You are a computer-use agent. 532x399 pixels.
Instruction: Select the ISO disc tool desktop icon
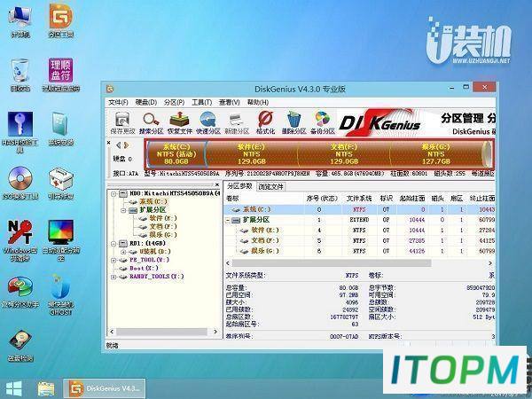click(x=20, y=183)
